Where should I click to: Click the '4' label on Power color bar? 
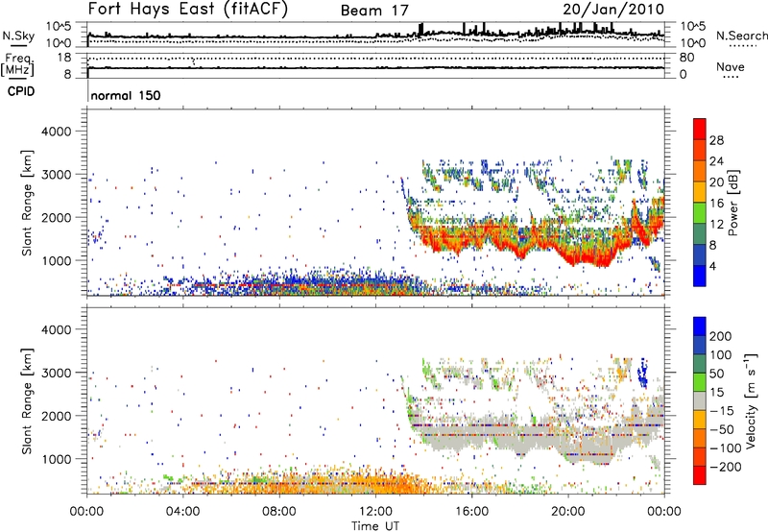pos(712,266)
